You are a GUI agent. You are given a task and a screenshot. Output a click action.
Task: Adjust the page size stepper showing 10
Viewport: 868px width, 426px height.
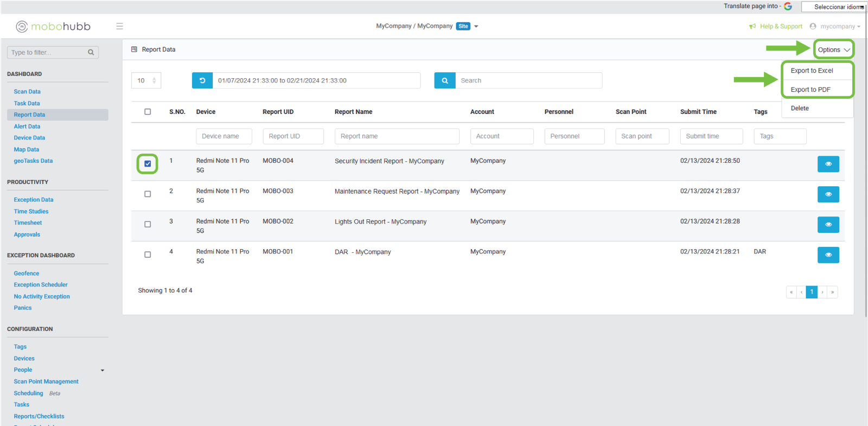(154, 80)
